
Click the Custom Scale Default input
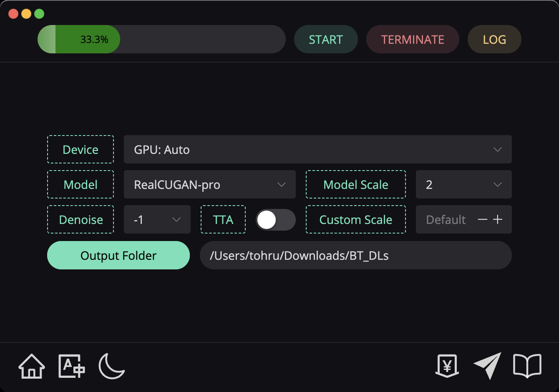446,219
